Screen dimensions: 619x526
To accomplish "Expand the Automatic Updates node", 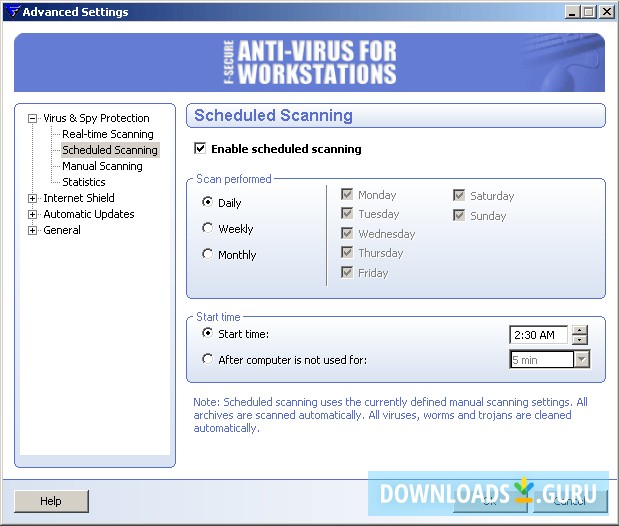I will pyautogui.click(x=32, y=214).
